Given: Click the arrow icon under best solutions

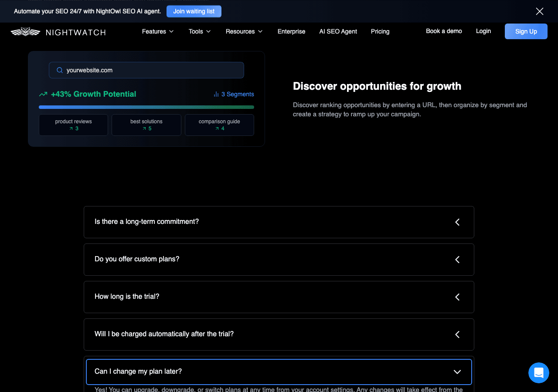Looking at the screenshot, I should [144, 128].
